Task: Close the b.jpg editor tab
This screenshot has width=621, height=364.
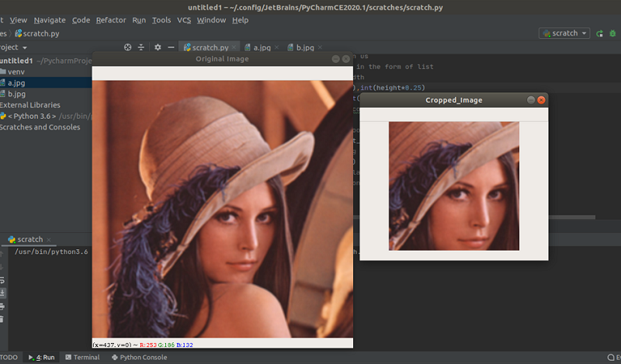Action: coord(320,47)
